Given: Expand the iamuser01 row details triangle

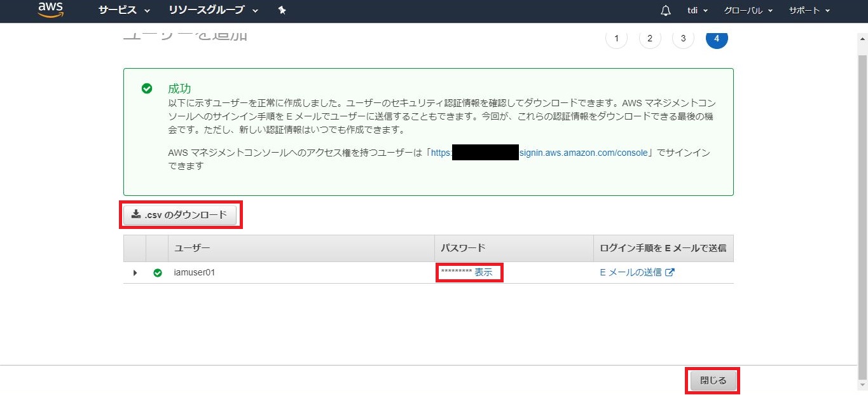Looking at the screenshot, I should pos(135,273).
